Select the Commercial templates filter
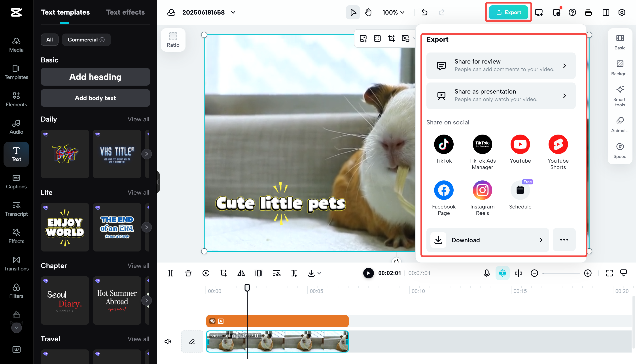 click(86, 39)
